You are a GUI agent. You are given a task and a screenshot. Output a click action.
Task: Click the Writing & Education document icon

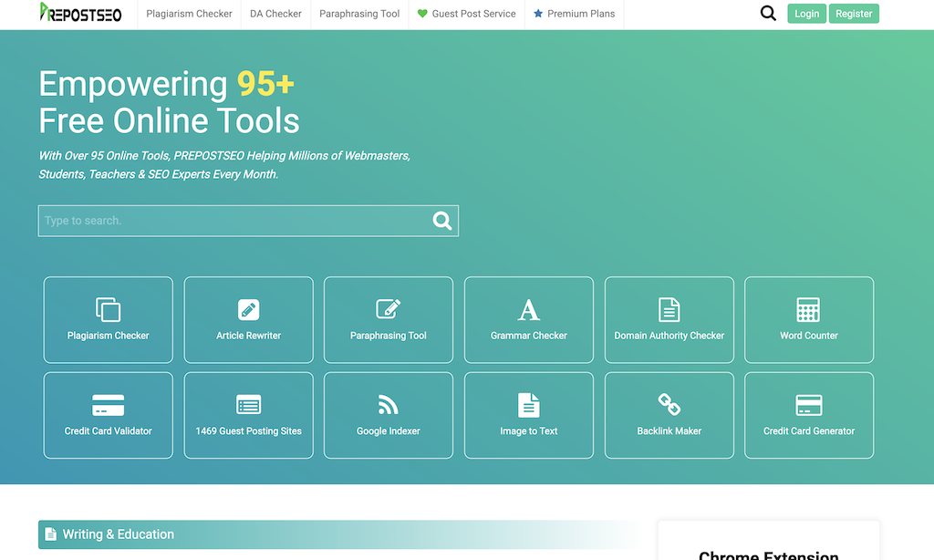point(51,534)
